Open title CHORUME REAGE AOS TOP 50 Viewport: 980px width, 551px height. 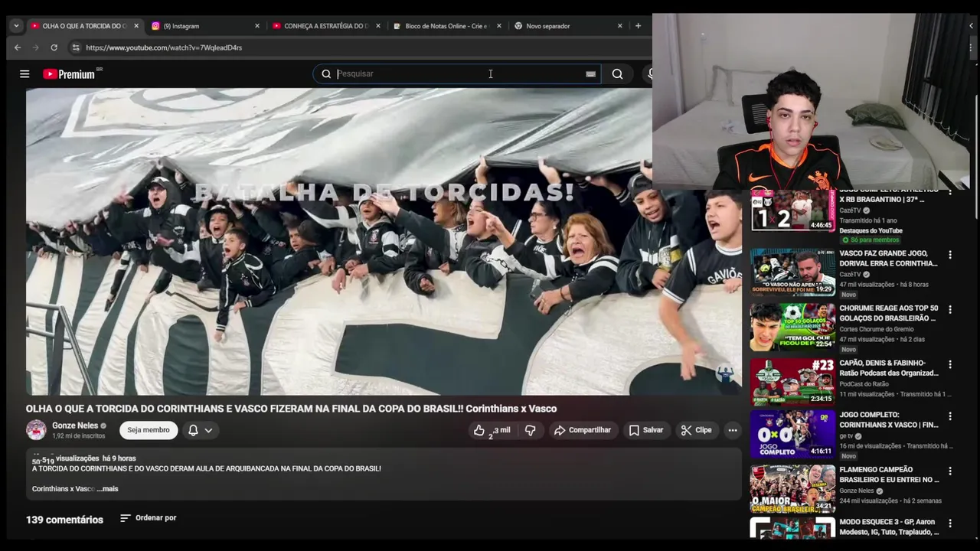coord(888,313)
